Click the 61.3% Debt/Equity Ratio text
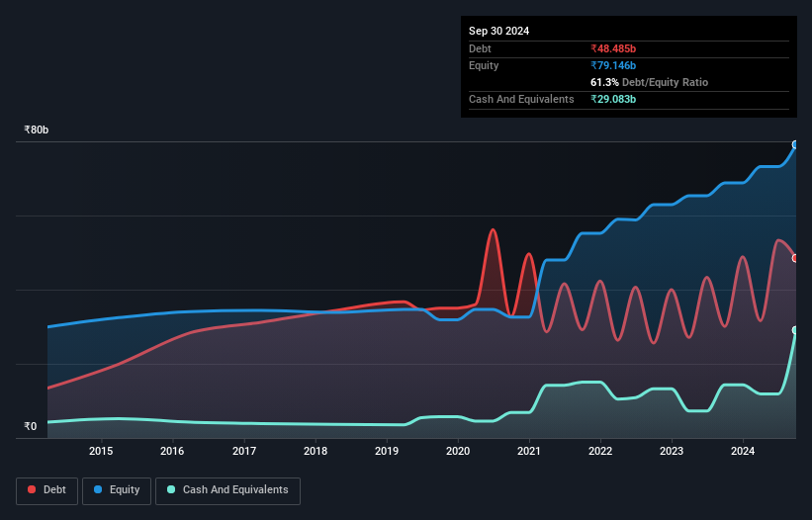The image size is (812, 520). coord(649,82)
